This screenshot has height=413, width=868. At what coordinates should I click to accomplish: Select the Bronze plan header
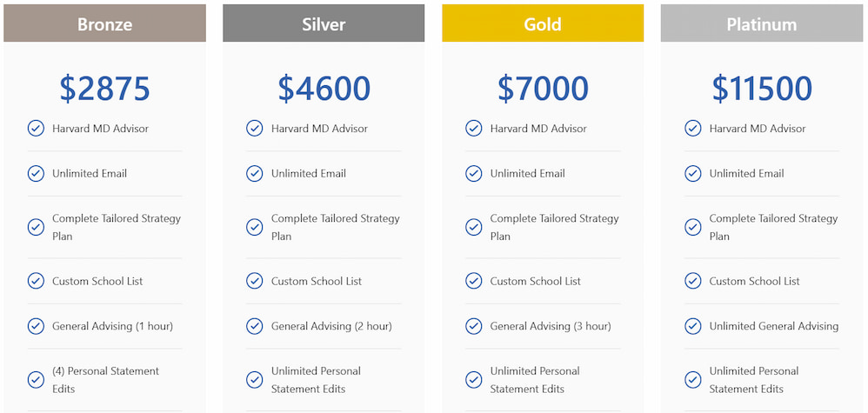point(105,23)
